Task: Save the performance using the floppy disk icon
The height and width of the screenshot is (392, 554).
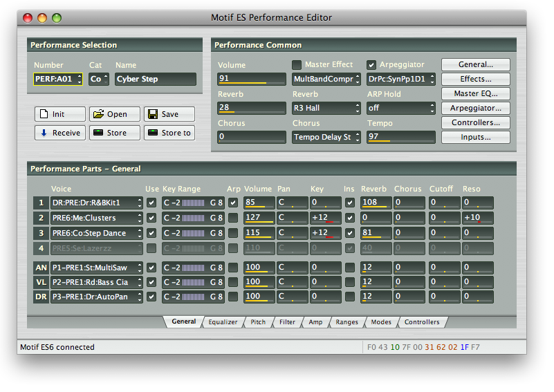Action: point(169,114)
